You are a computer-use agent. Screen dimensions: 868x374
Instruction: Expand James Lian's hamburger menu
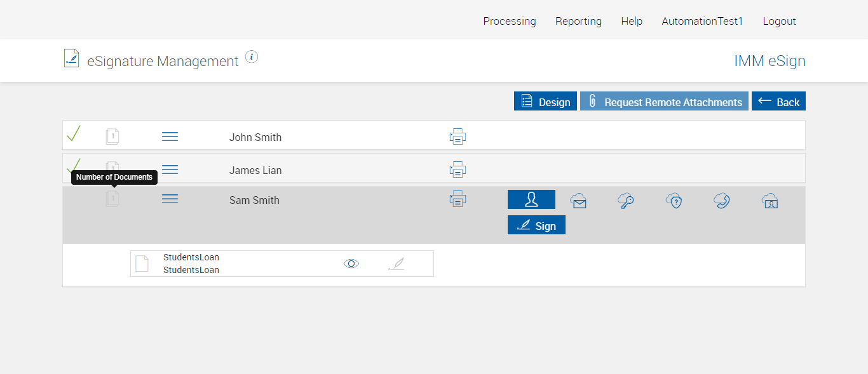[170, 170]
